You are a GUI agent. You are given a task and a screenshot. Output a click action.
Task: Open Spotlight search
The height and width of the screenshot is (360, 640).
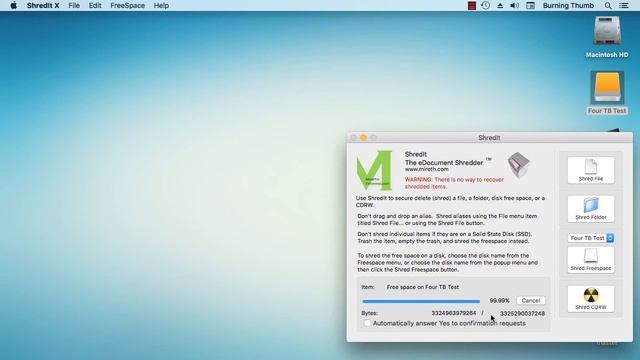pos(608,6)
